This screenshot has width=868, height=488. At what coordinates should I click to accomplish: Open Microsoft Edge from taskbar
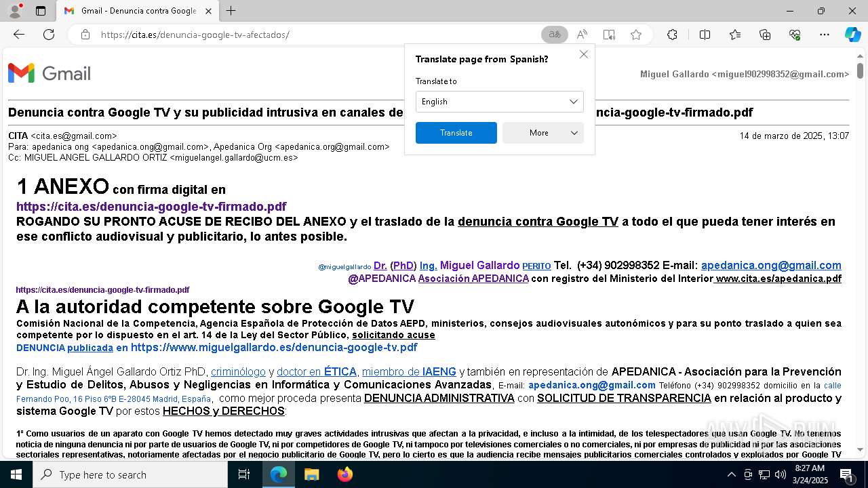click(x=279, y=474)
